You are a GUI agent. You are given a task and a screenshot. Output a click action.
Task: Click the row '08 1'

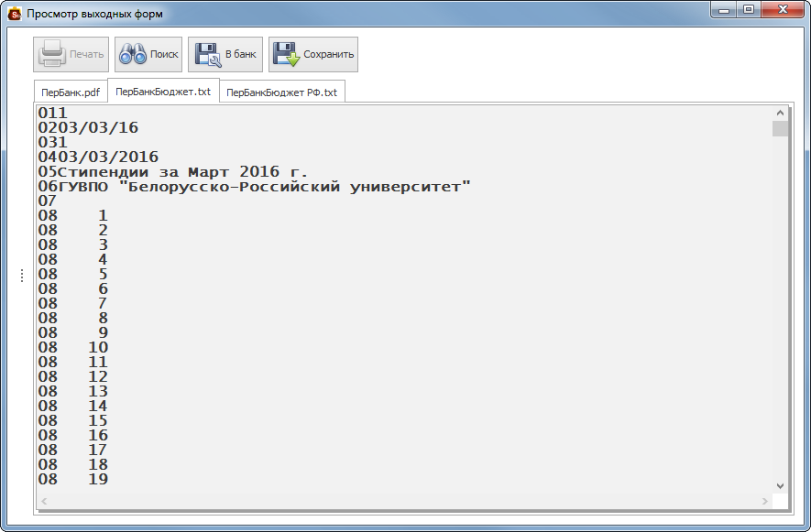73,215
